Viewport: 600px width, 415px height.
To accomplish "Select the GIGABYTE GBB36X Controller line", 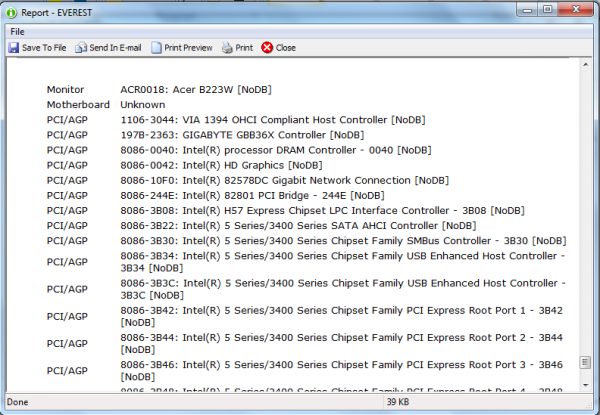I will coord(242,135).
